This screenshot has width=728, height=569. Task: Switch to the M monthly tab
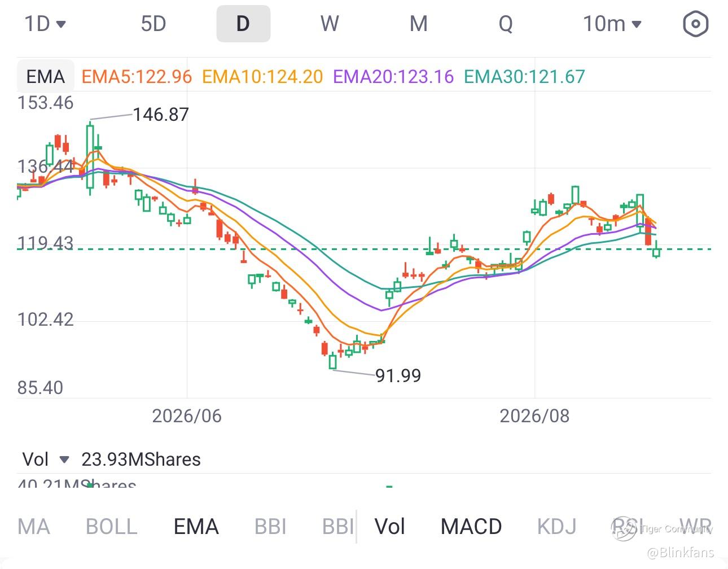click(x=418, y=24)
